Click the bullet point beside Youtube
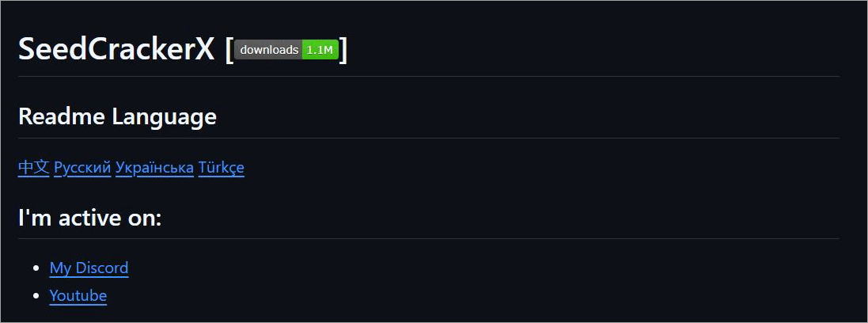The width and height of the screenshot is (868, 323). point(36,297)
